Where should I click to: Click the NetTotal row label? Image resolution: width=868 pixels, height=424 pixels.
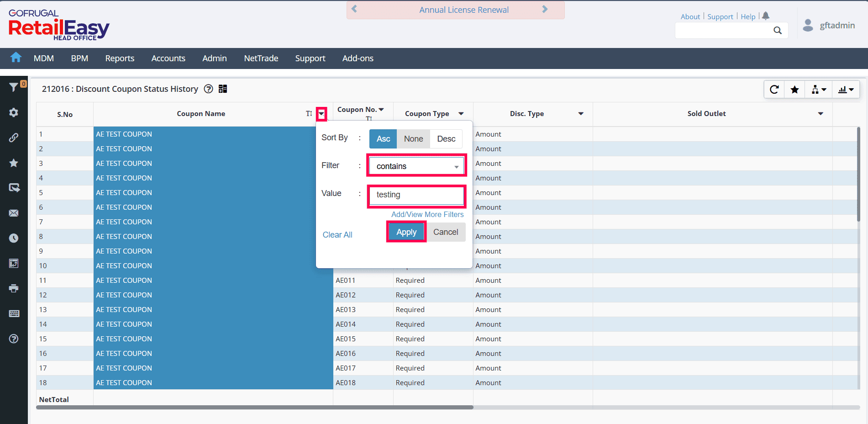tap(54, 399)
